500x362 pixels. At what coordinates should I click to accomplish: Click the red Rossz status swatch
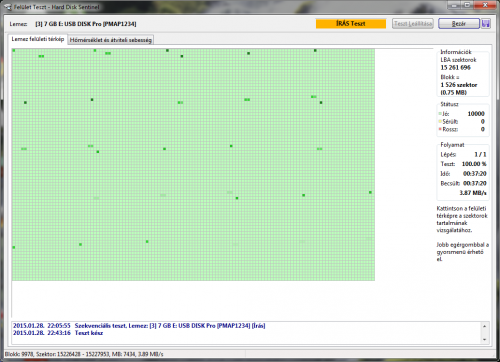[440, 129]
